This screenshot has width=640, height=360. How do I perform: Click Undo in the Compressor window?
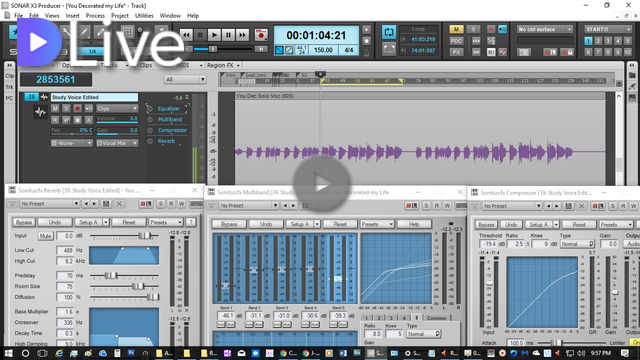click(511, 225)
